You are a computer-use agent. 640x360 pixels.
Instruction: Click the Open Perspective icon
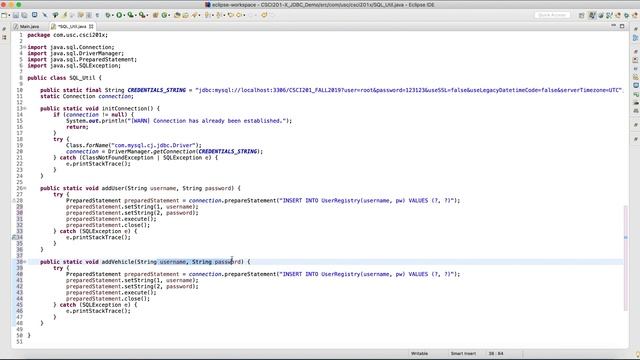click(x=581, y=15)
